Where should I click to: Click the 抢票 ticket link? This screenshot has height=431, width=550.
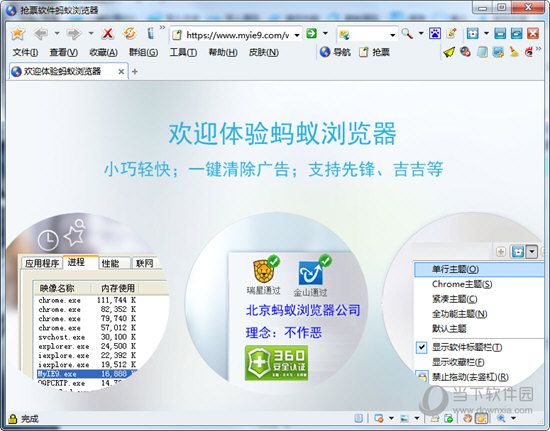click(375, 52)
